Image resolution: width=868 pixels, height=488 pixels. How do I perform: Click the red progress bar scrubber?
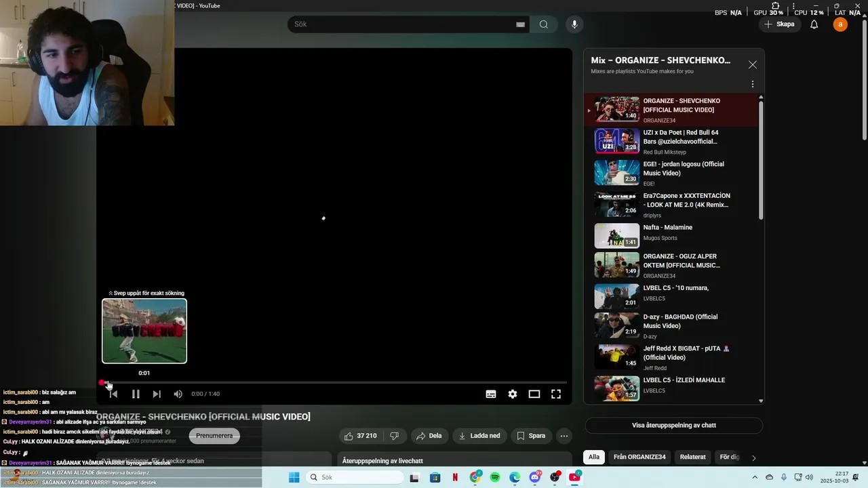point(102,383)
